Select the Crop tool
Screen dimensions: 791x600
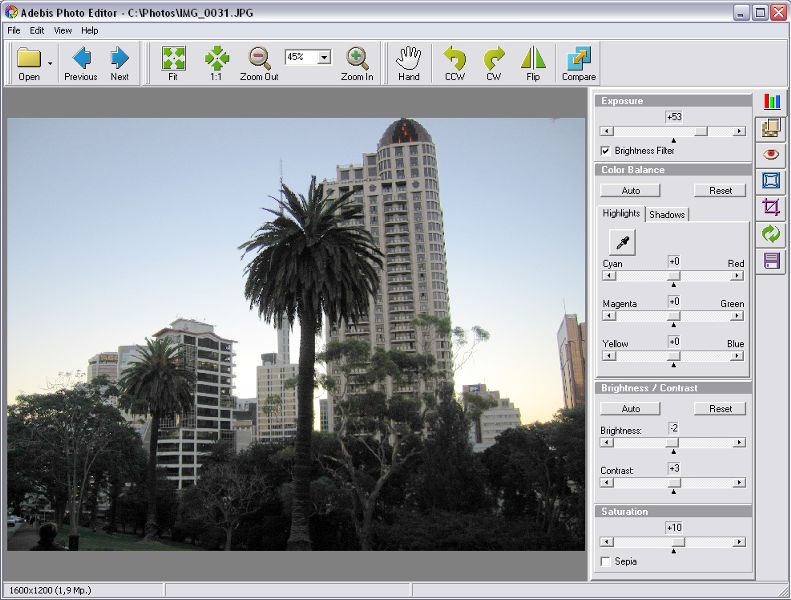tap(770, 207)
